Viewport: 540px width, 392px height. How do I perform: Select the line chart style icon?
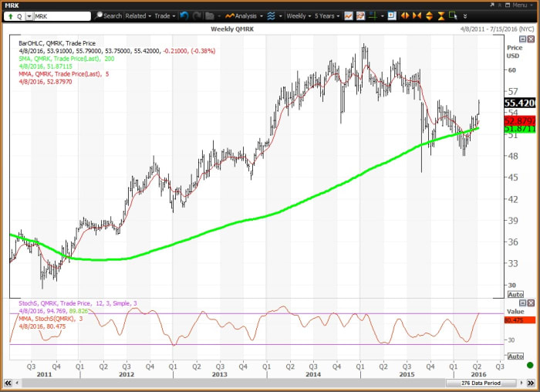[x=349, y=15]
